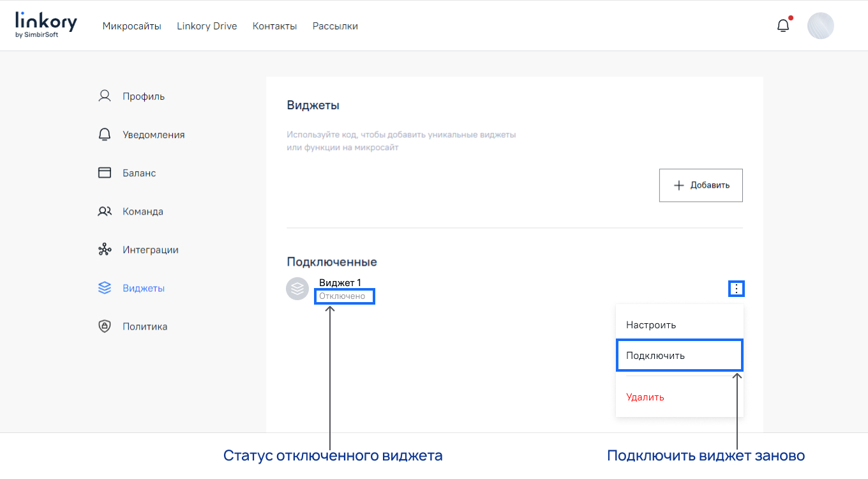Click the Отключено status label under Виджет 1

[344, 296]
